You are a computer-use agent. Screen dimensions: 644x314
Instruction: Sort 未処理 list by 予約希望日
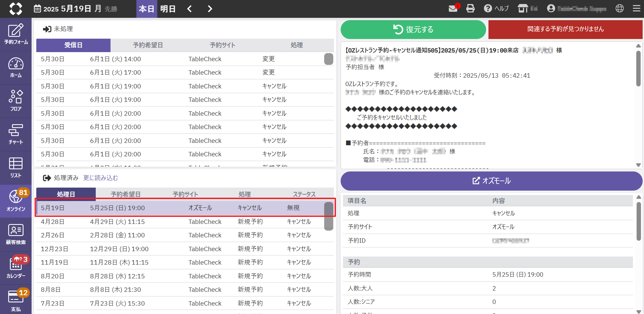[x=148, y=45]
